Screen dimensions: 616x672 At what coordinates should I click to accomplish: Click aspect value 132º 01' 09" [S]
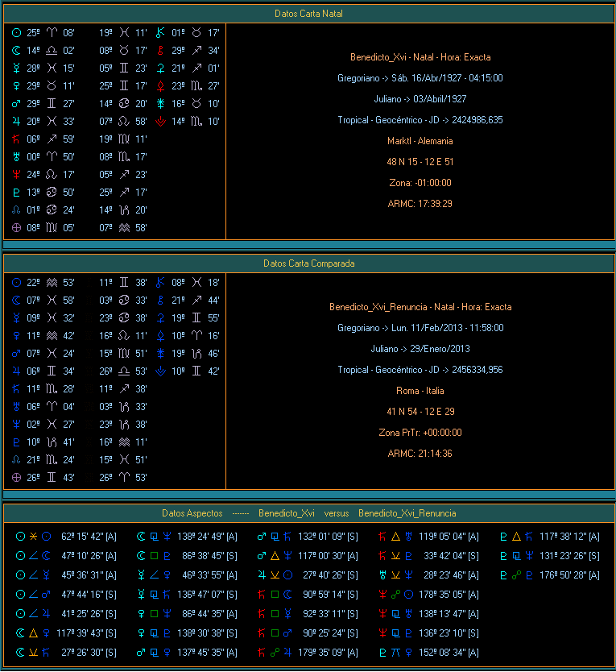[x=328, y=537]
